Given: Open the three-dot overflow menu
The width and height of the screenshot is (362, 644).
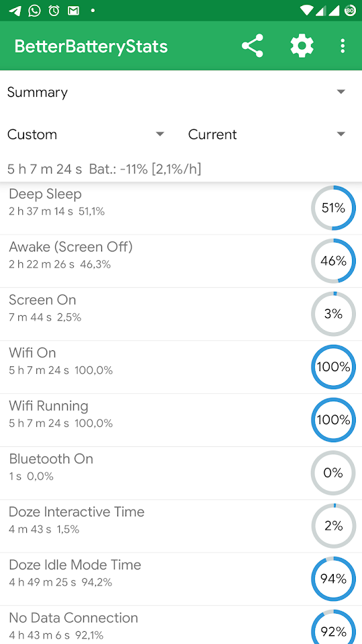Looking at the screenshot, I should 343,46.
